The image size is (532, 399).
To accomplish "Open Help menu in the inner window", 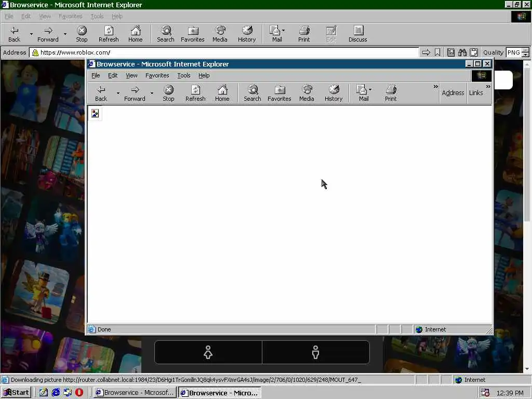I will coord(204,75).
